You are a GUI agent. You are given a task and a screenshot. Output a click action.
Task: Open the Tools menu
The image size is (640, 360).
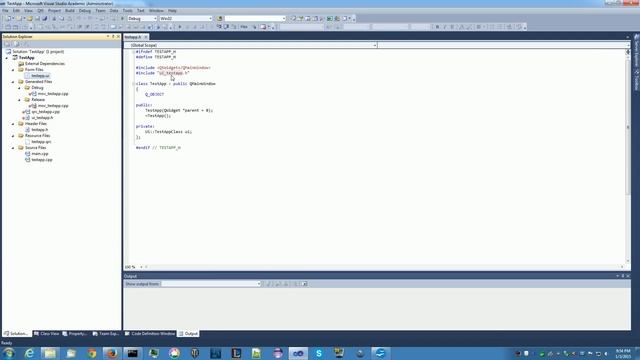(127, 11)
